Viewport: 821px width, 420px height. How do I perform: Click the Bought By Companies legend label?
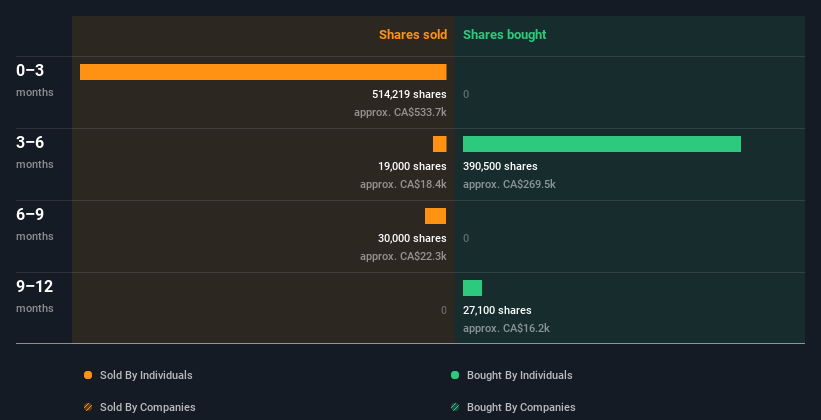[521, 407]
